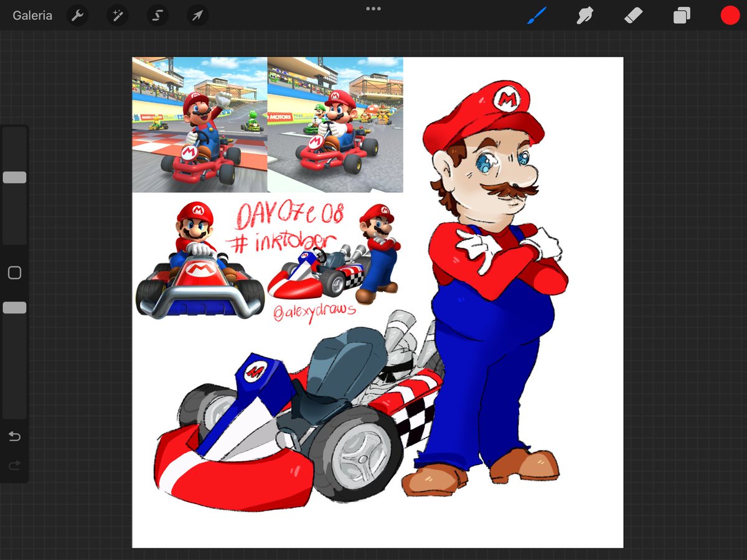Click the front-view Mario kart reference image

click(199, 259)
